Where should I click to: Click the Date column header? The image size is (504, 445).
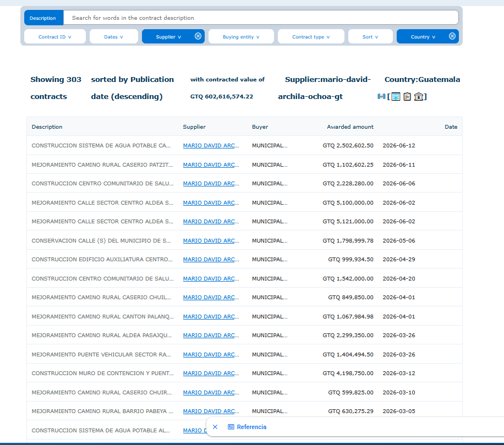[x=451, y=127]
